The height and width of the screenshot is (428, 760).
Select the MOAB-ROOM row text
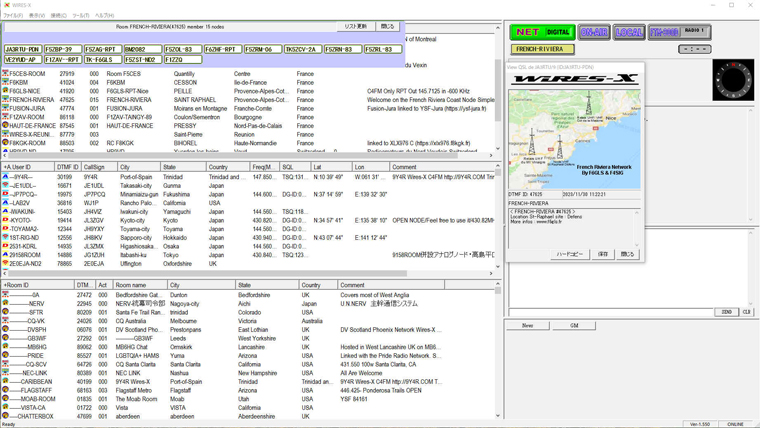tap(38, 399)
